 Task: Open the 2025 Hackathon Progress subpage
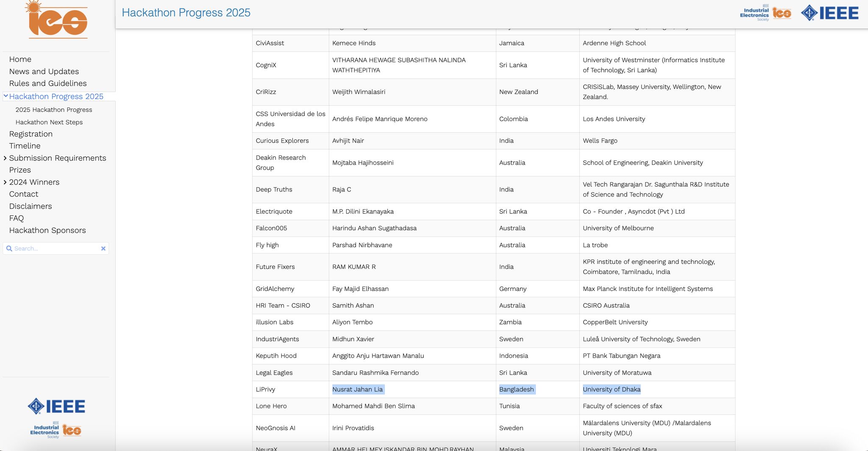click(x=54, y=110)
